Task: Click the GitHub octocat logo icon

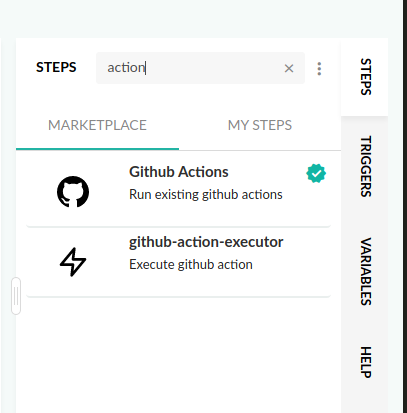Action: pos(73,192)
